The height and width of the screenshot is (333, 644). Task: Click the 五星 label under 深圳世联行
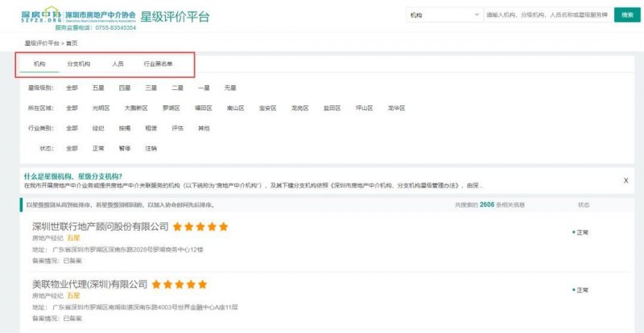[73, 238]
